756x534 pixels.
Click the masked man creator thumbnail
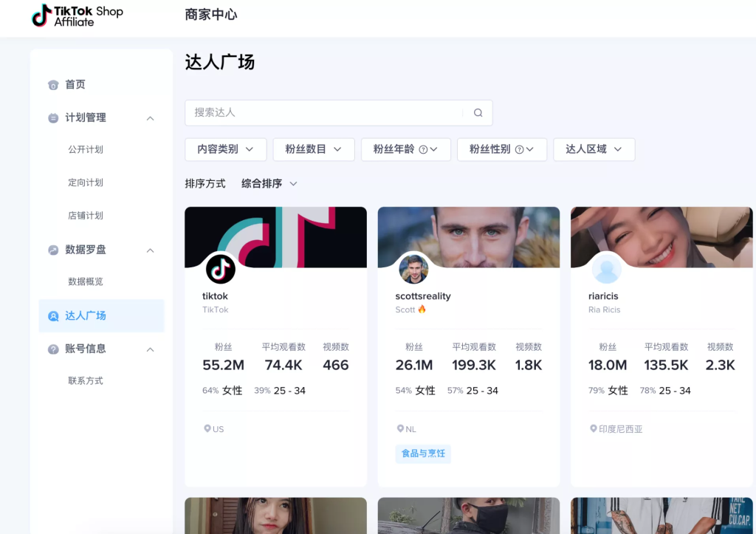tap(469, 516)
